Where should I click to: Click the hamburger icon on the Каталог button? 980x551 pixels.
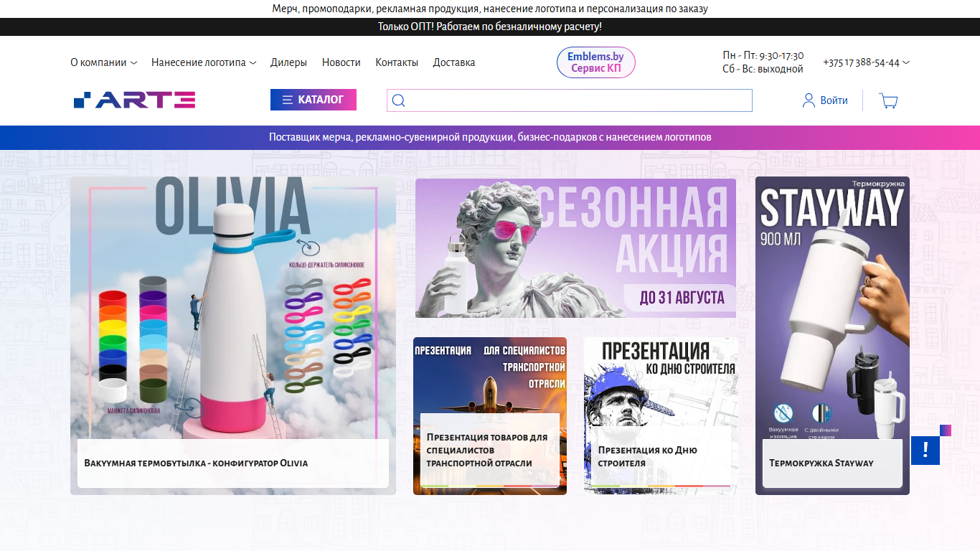(288, 100)
